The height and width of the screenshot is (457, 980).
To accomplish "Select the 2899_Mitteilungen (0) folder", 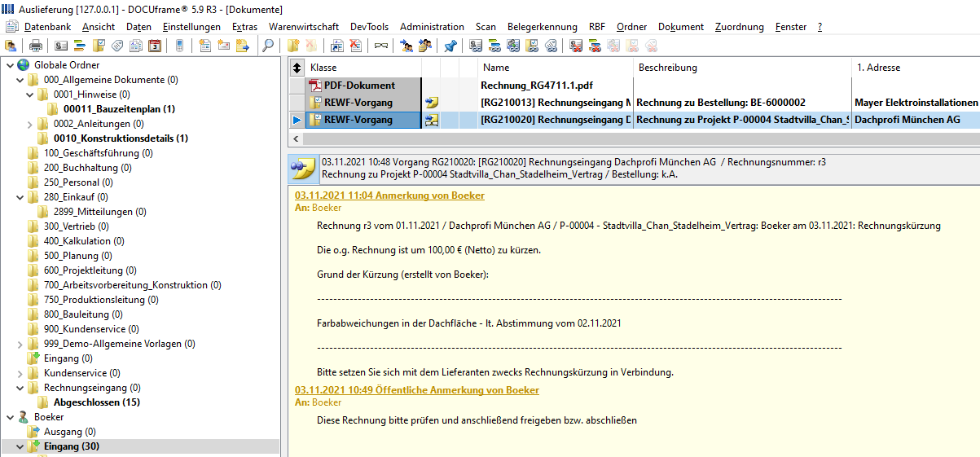I will click(x=100, y=212).
